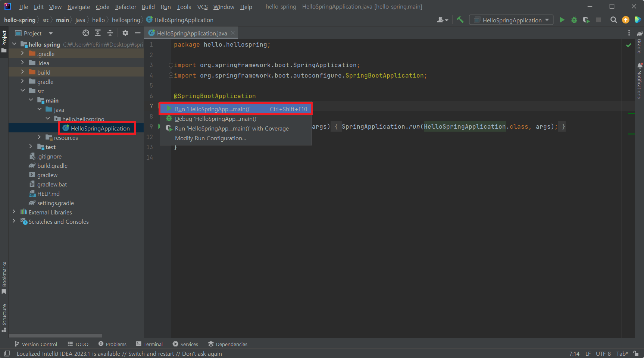The width and height of the screenshot is (644, 358).
Task: Click the read-only lock status icon
Action: [x=636, y=354]
